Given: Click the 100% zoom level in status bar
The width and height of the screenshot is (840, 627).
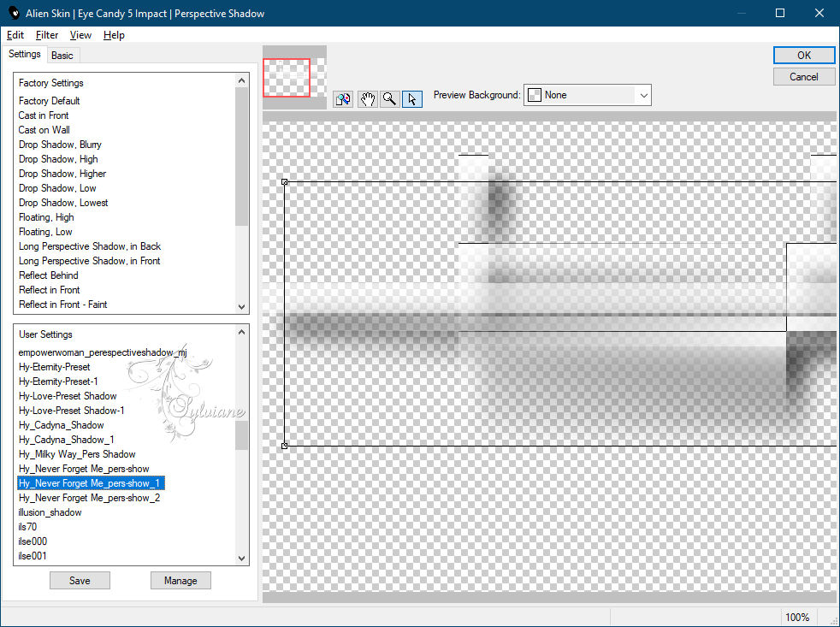Looking at the screenshot, I should (x=797, y=618).
